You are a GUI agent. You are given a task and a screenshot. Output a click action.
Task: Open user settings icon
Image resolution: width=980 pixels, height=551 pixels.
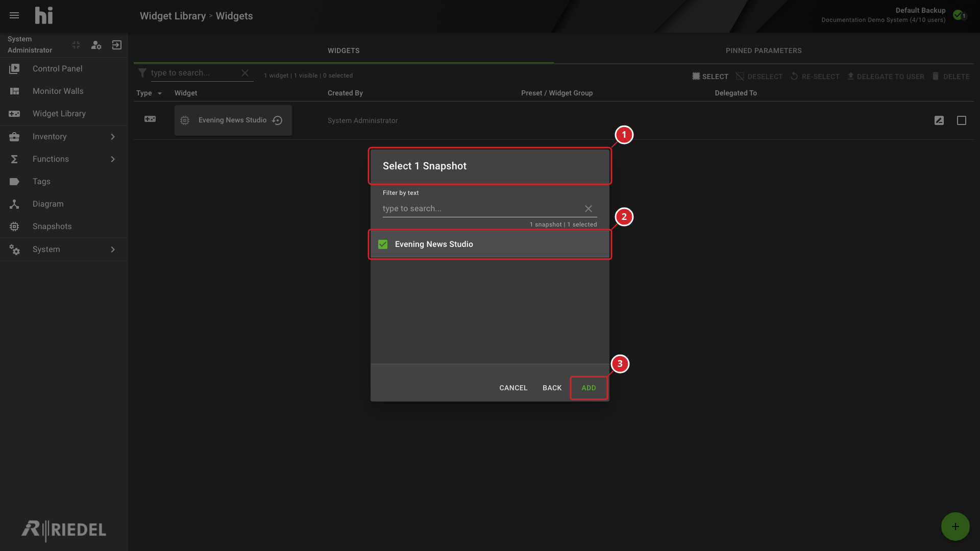click(x=96, y=45)
